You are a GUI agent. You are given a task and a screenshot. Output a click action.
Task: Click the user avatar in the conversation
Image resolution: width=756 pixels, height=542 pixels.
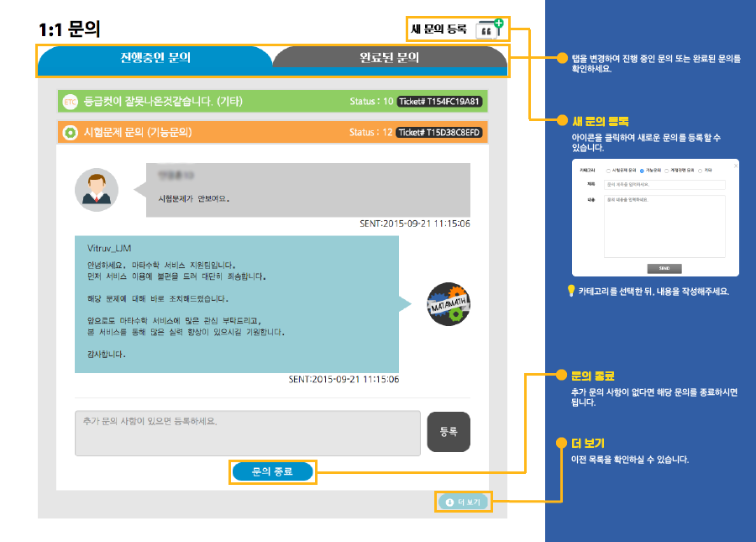97,189
